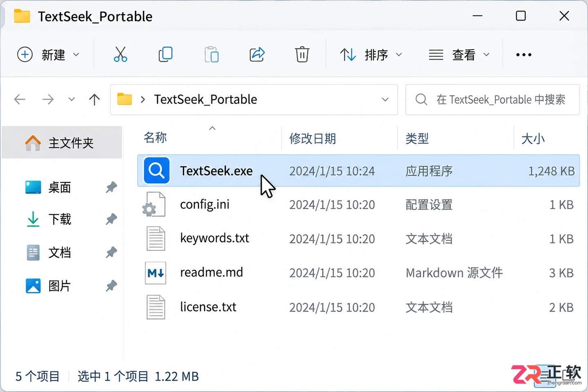588x392 pixels.
Task: Sort by the 类型 column header
Action: tap(417, 138)
